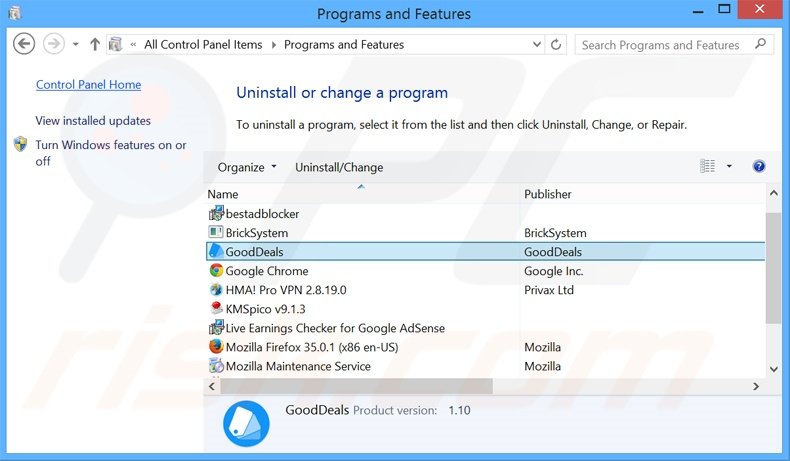
Task: Go up one level with Up arrow
Action: pos(95,44)
